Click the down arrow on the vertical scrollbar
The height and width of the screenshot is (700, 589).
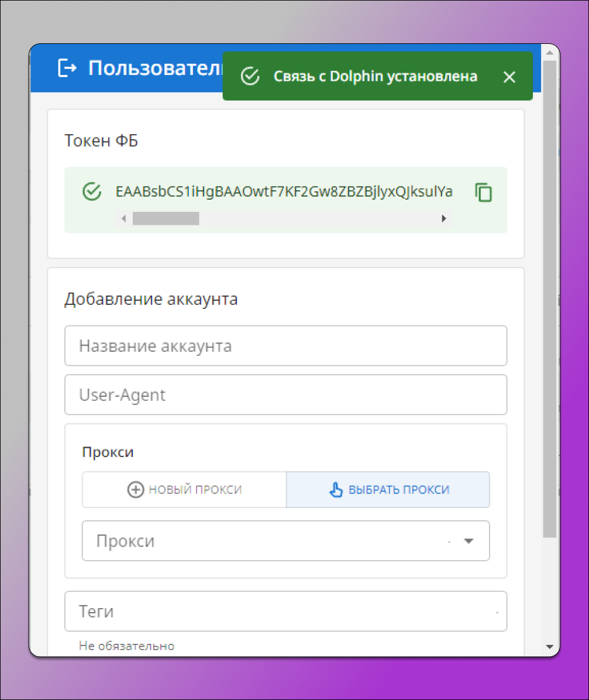pos(549,646)
